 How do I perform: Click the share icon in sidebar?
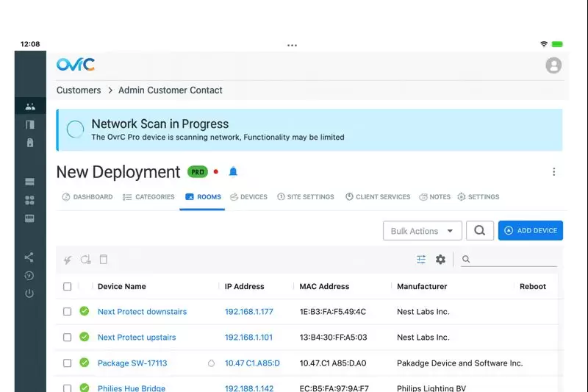point(29,257)
